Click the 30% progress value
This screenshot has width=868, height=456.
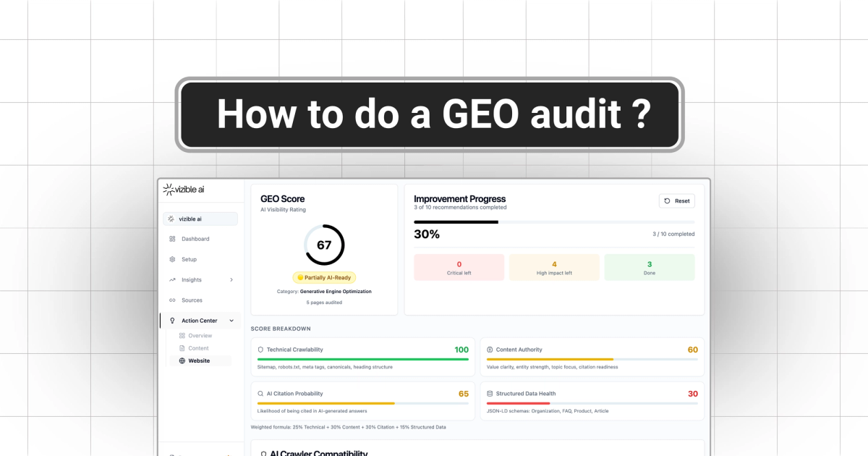click(427, 234)
